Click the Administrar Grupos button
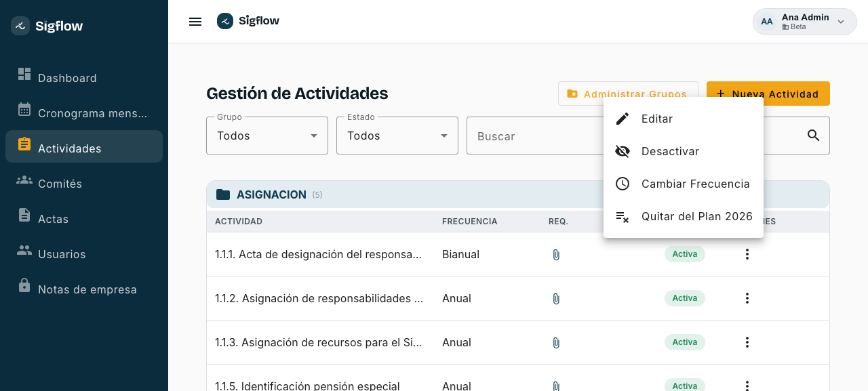The height and width of the screenshot is (391, 868). coord(628,94)
